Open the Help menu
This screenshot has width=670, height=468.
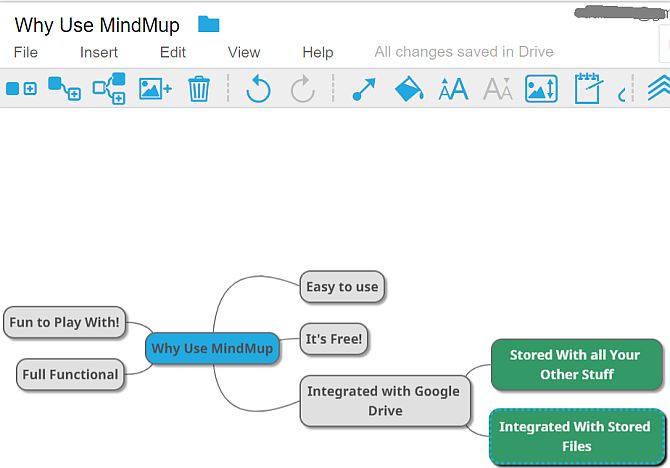coord(318,52)
